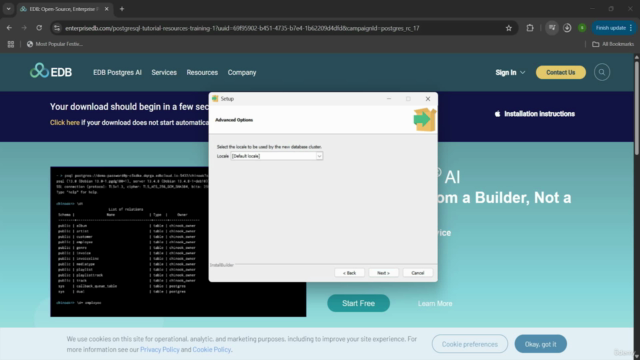Close the EDB browser tab
This screenshot has height=360, width=640.
click(107, 9)
